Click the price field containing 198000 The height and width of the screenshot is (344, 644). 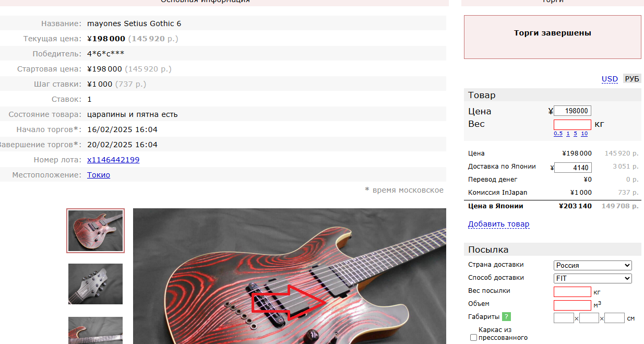click(x=573, y=111)
